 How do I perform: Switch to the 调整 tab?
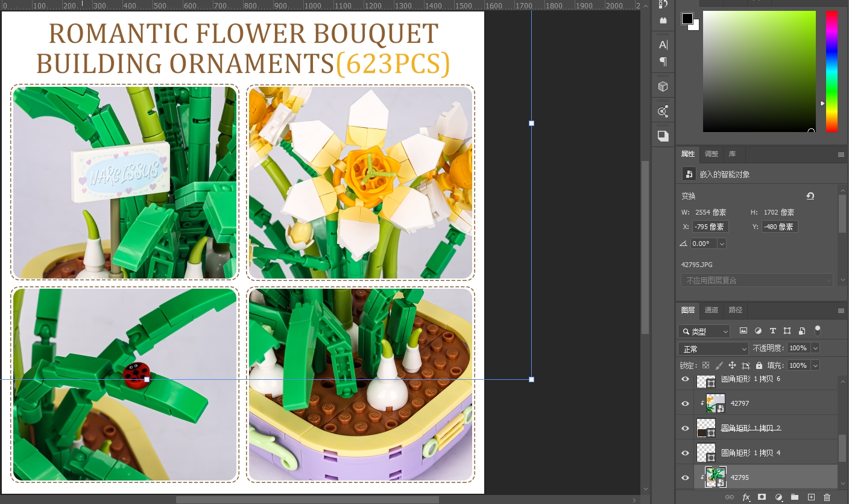(712, 154)
